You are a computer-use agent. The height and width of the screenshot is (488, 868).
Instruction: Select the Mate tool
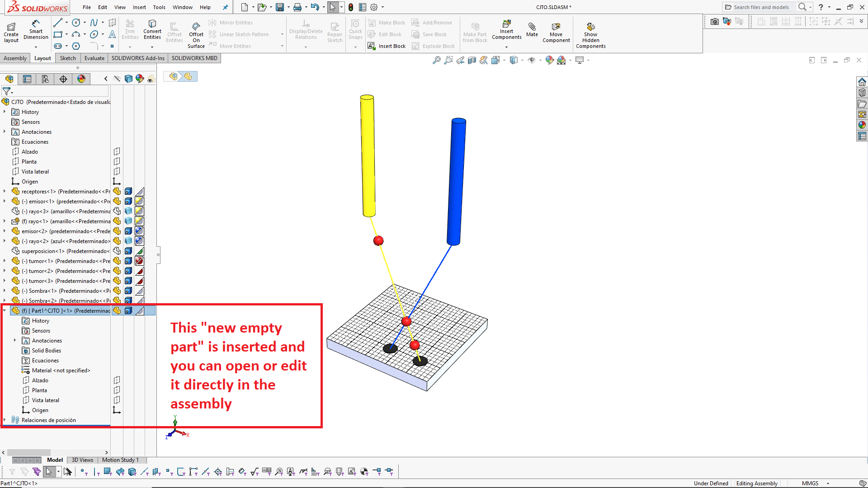(x=532, y=30)
